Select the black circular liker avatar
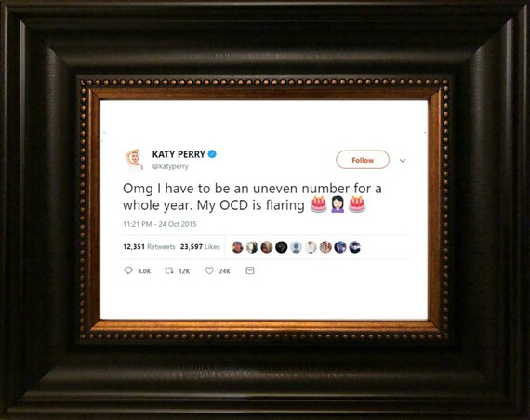This screenshot has height=420, width=530. coord(281,247)
